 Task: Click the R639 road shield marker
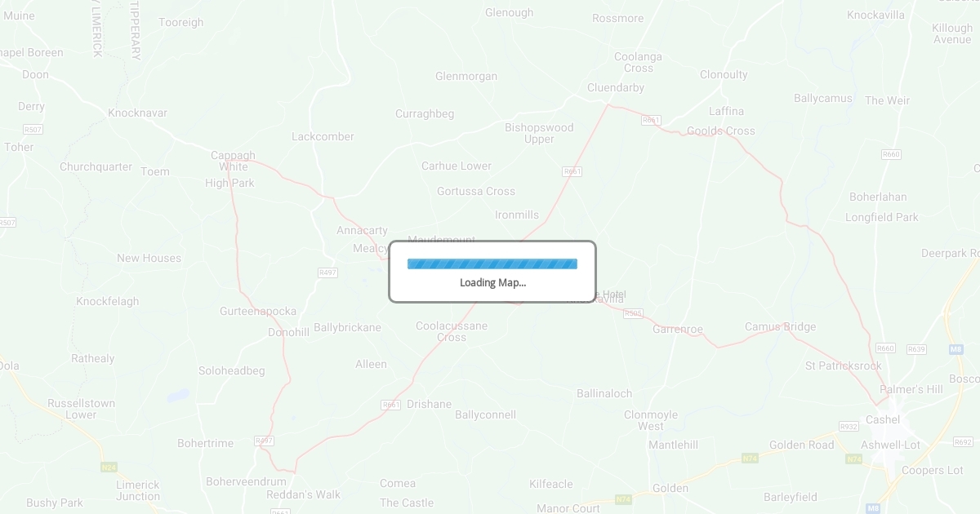pyautogui.click(x=916, y=349)
